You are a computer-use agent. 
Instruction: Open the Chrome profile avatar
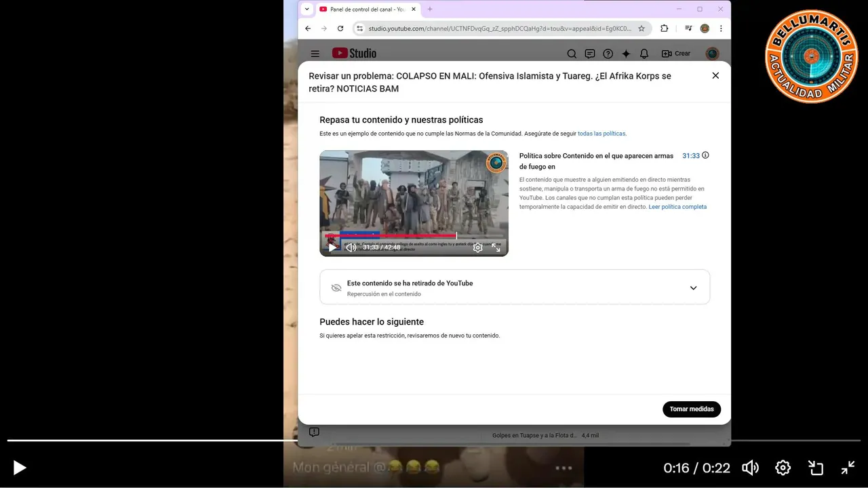tap(705, 28)
